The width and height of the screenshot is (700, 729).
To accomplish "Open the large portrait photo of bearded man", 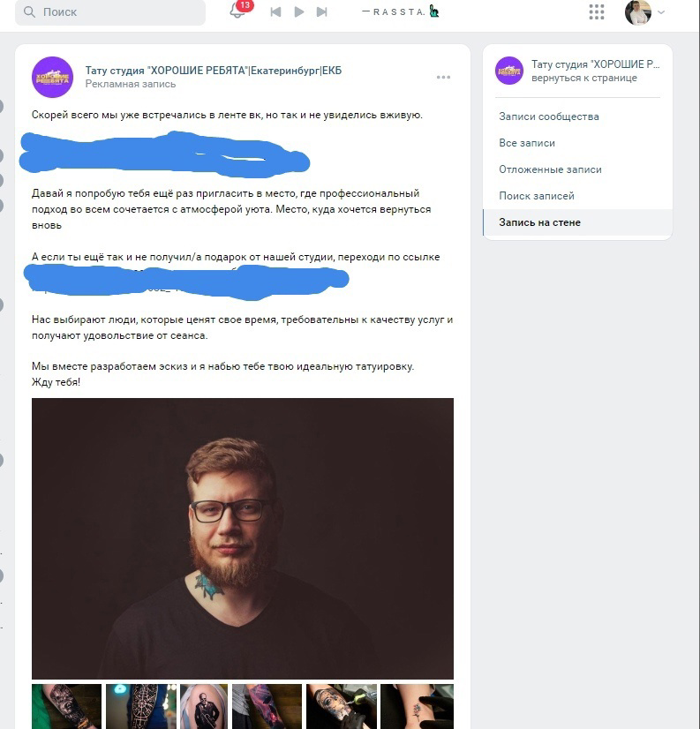I will click(243, 539).
